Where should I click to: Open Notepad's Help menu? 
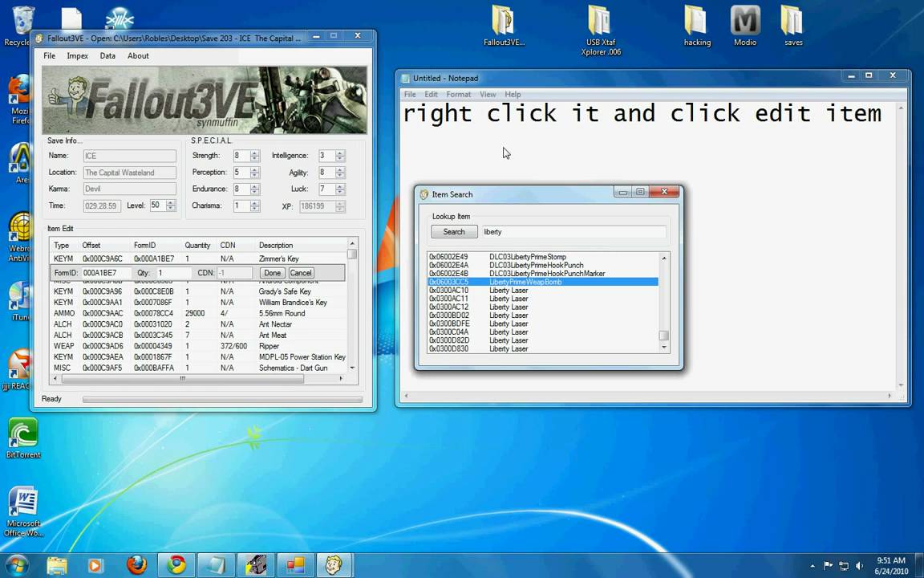512,95
